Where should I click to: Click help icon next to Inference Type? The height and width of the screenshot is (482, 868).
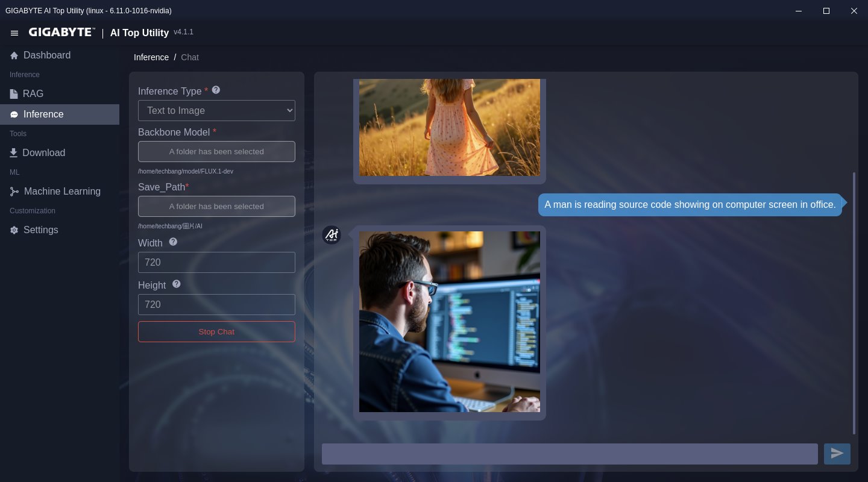(216, 90)
